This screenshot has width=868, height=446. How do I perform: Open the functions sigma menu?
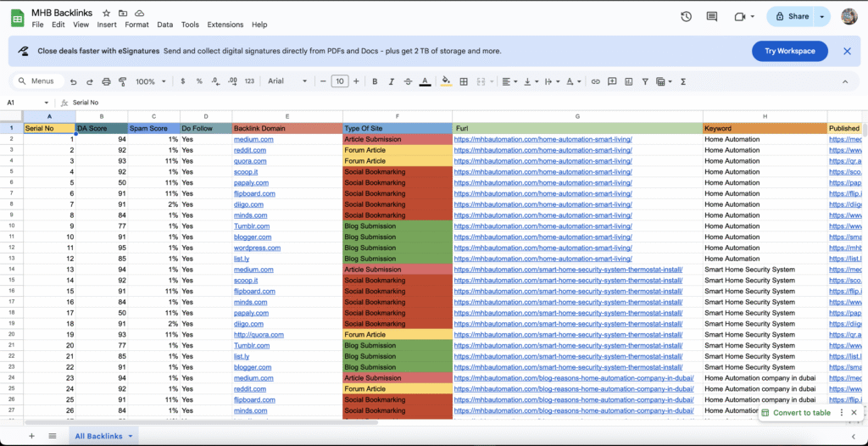click(x=683, y=81)
